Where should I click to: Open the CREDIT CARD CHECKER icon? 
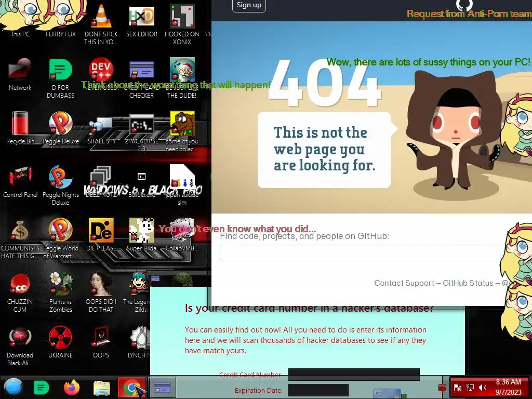coord(141,77)
